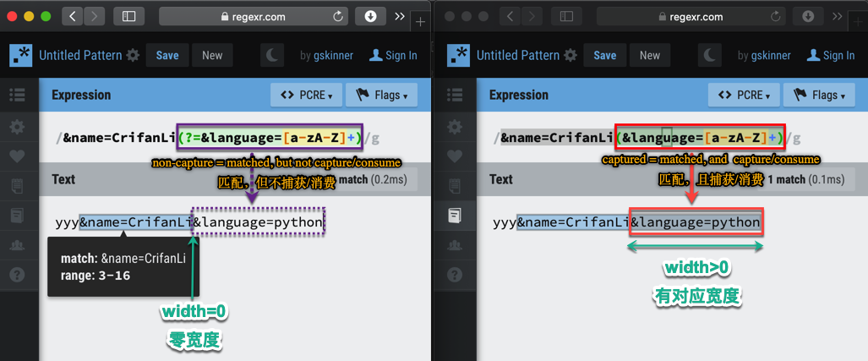Open pattern settings gear in left window
The height and width of the screenshot is (361, 868).
pyautogui.click(x=133, y=55)
